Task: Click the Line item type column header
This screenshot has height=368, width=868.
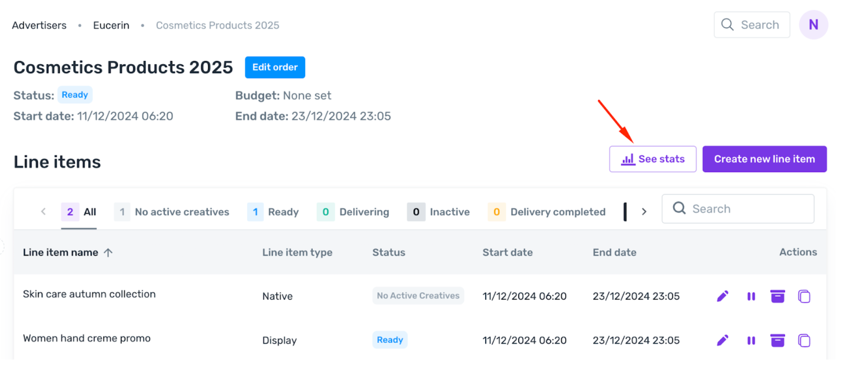Action: point(297,252)
